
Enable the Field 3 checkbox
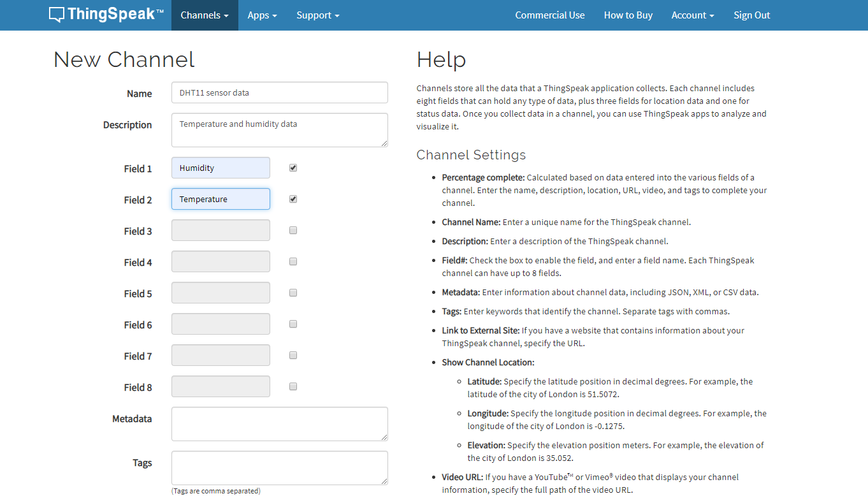[x=293, y=230]
